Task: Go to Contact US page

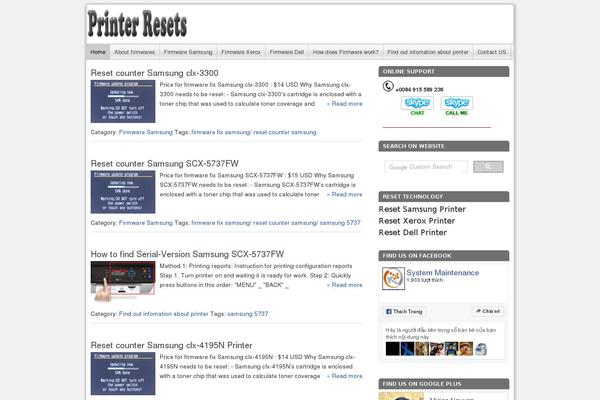Action: coord(492,52)
